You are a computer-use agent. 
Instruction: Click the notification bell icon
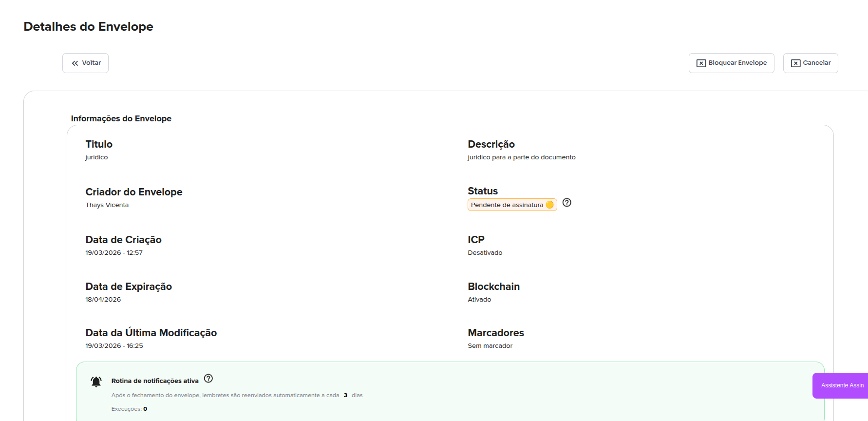pyautogui.click(x=96, y=382)
